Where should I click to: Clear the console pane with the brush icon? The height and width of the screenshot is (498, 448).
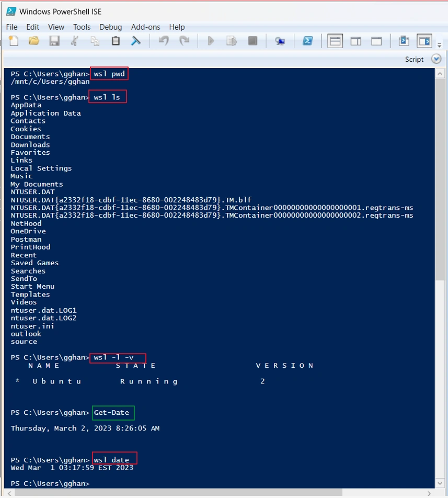[136, 41]
